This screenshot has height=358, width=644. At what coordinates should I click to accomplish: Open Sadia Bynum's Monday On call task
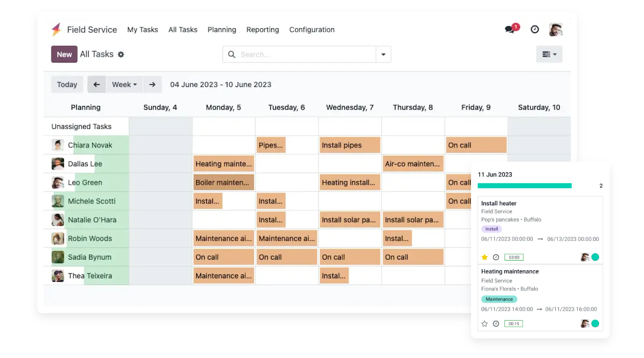click(224, 257)
